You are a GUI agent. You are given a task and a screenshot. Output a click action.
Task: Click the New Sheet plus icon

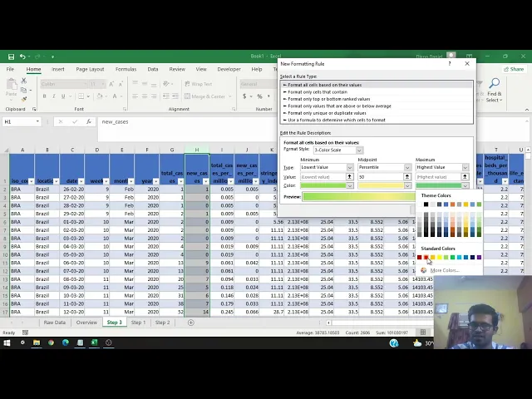pos(190,323)
